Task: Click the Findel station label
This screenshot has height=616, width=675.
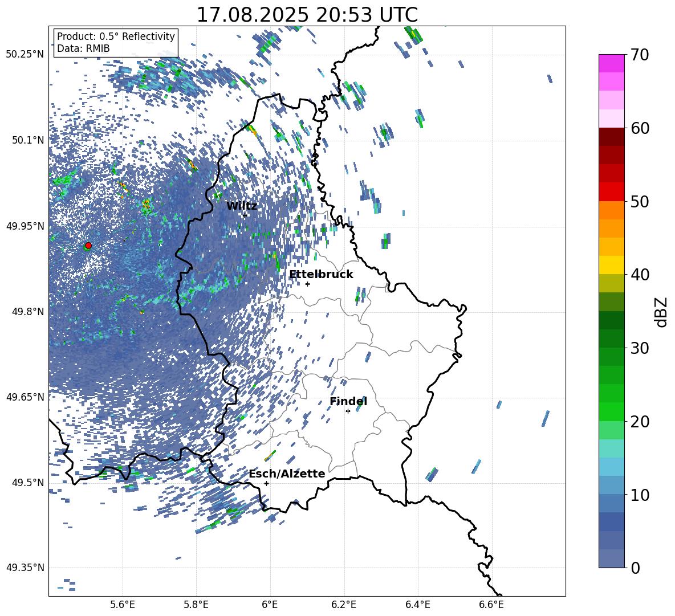Action: click(348, 401)
